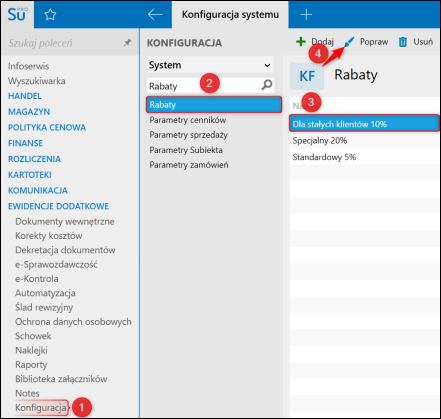Click the Usuń trash bin icon
441x419 pixels.
point(403,42)
